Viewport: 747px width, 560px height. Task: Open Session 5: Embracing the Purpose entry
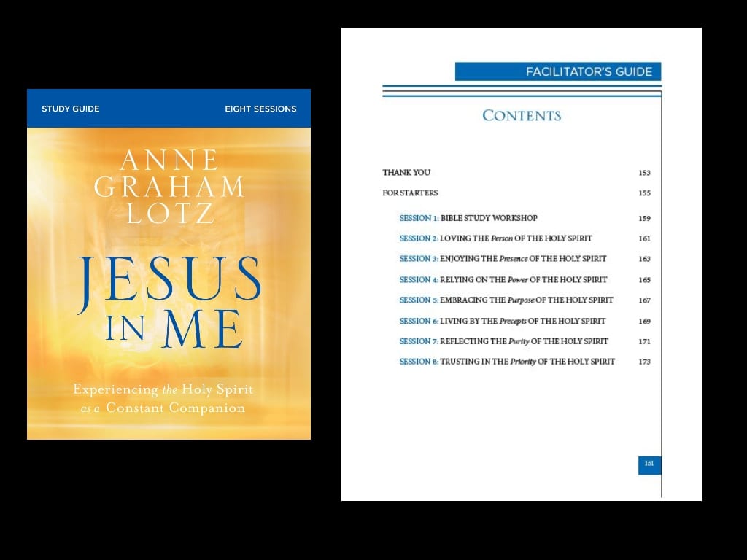coord(506,300)
